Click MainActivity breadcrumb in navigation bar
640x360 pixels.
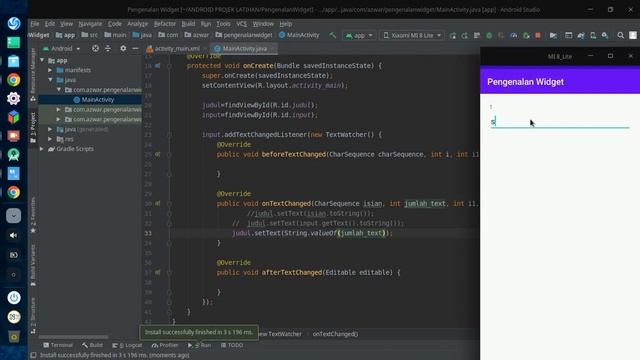tap(299, 36)
